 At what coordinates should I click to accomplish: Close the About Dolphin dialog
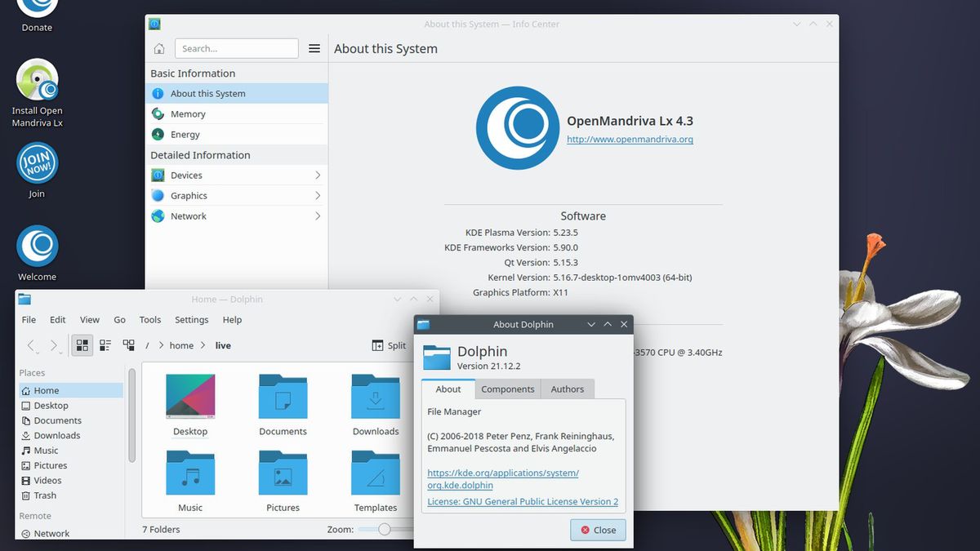[x=597, y=530]
